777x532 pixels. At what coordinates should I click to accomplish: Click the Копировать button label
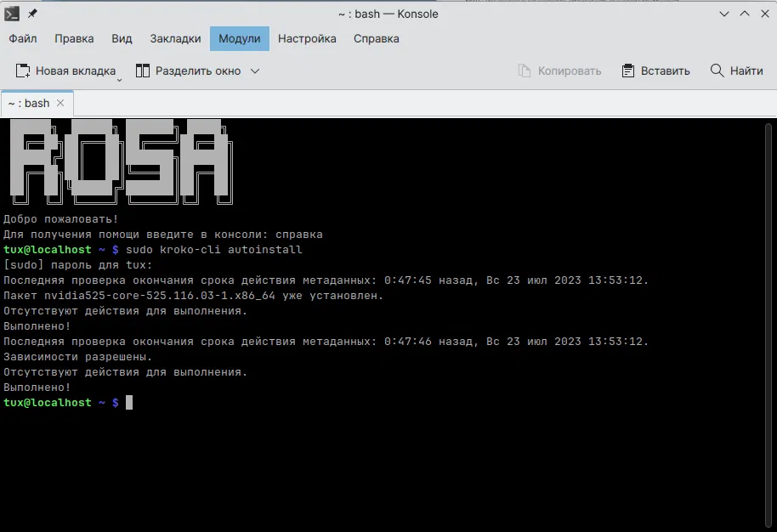pos(570,71)
